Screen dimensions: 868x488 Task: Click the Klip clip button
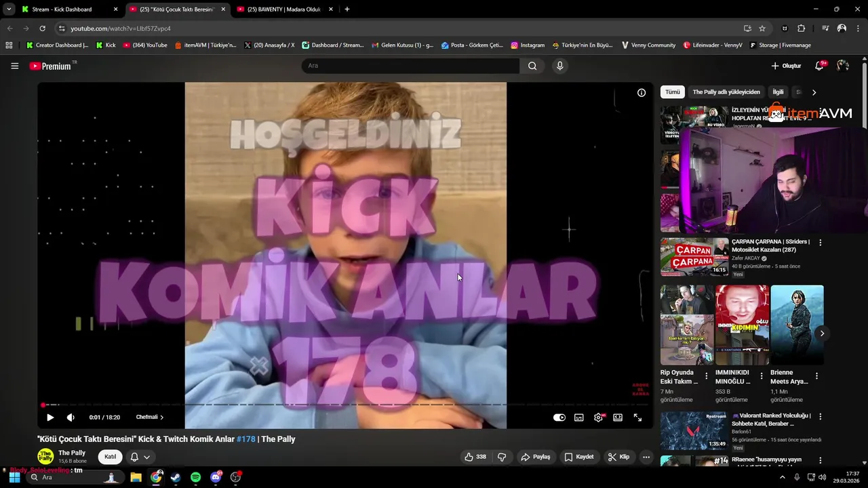(618, 457)
